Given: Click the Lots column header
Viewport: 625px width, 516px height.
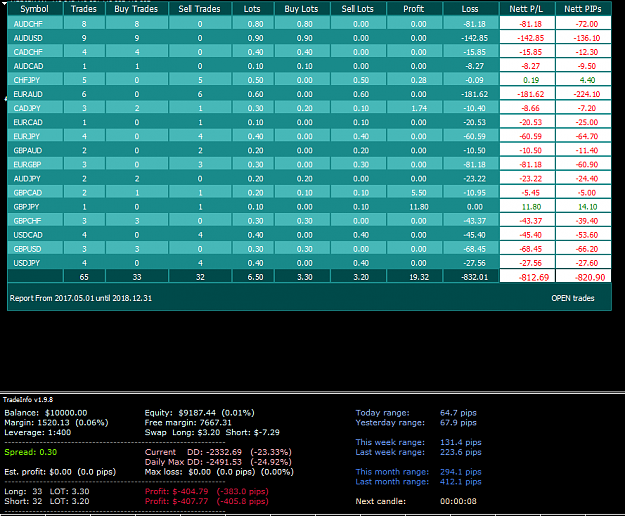Looking at the screenshot, I should [253, 9].
